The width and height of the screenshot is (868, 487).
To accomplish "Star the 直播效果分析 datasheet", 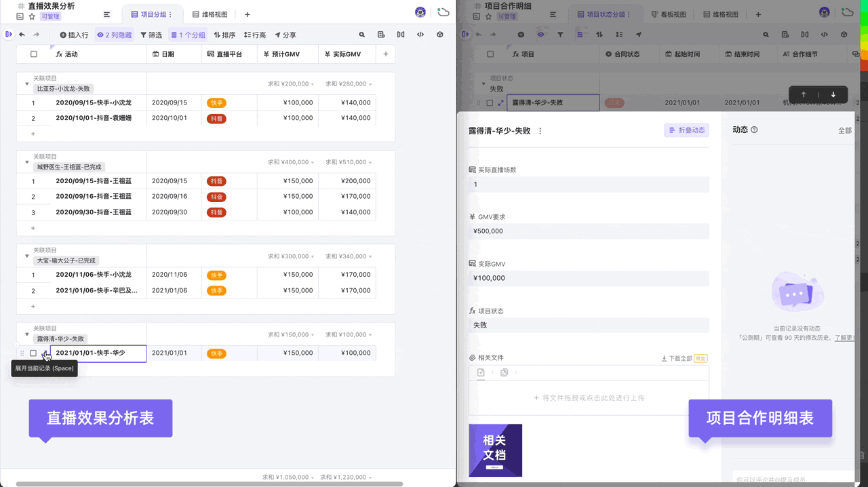I will coord(32,16).
